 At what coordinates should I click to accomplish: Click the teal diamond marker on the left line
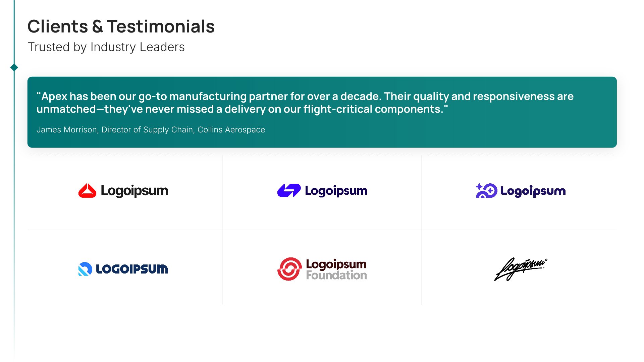click(x=14, y=68)
